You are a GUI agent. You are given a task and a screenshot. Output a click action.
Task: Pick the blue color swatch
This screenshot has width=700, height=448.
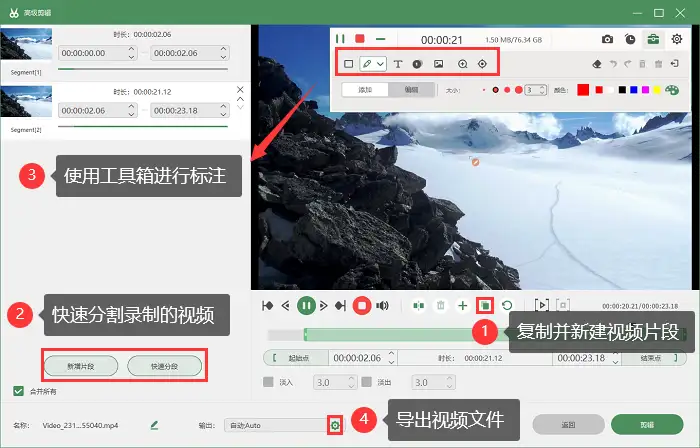[633, 90]
